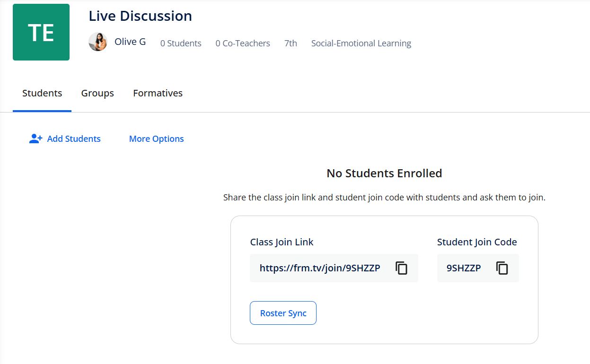Click the add-person icon beside Add Students

coord(35,139)
